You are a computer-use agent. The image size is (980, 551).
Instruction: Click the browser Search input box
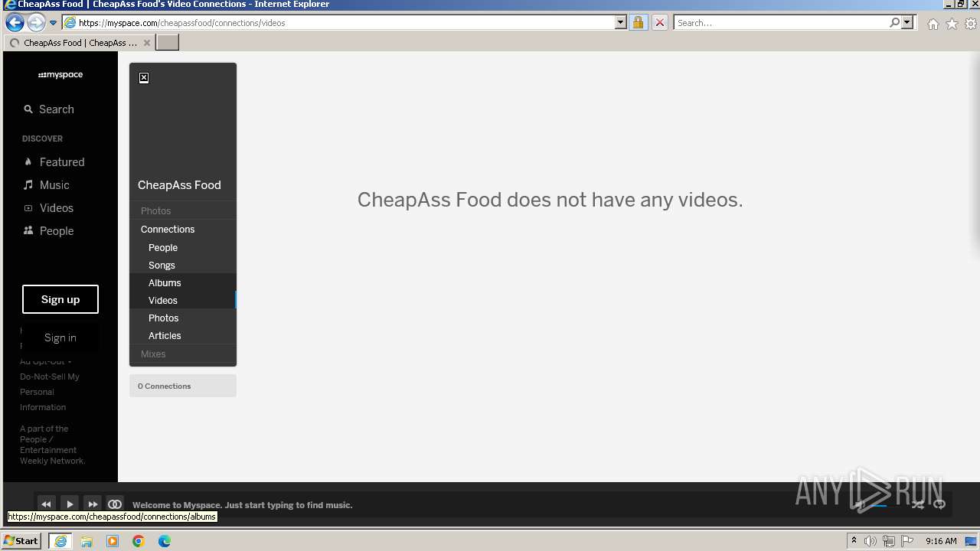781,22
